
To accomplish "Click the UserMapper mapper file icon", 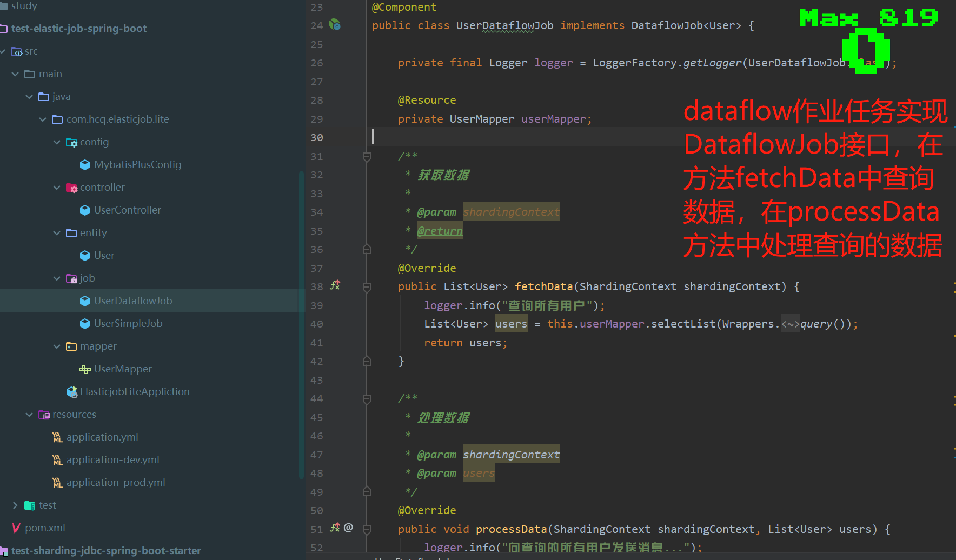I will coord(84,369).
